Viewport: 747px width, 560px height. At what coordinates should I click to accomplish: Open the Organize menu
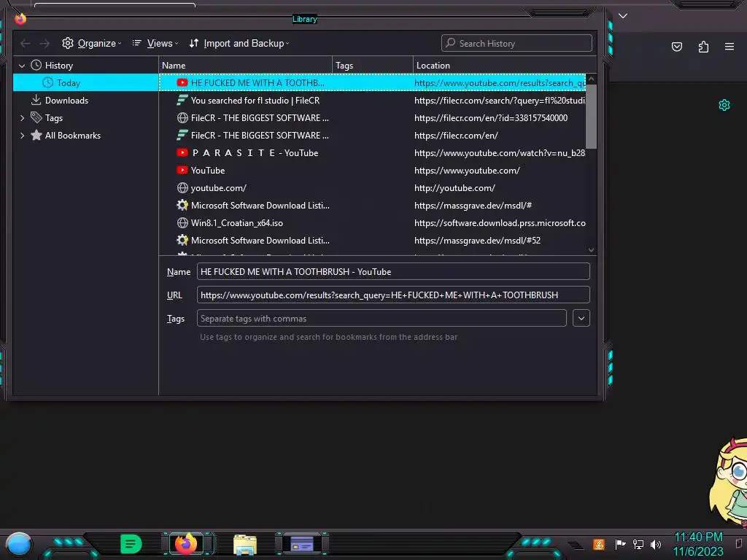91,43
